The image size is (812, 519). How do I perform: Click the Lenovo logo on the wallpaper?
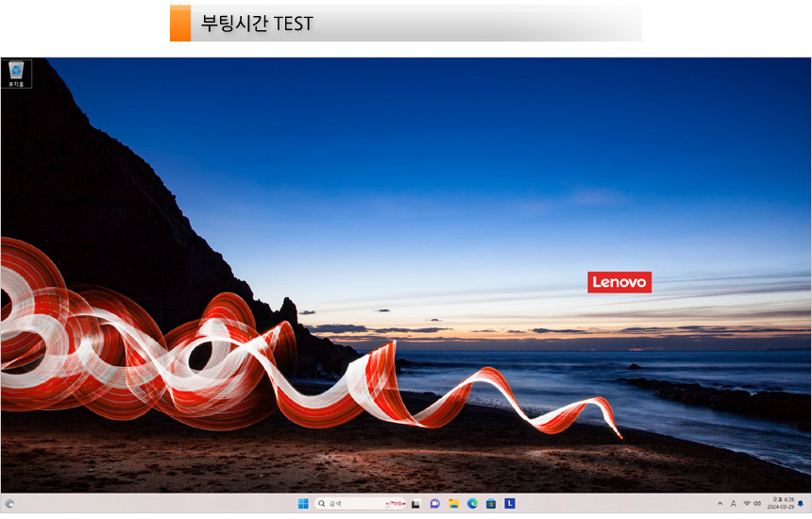tap(618, 282)
